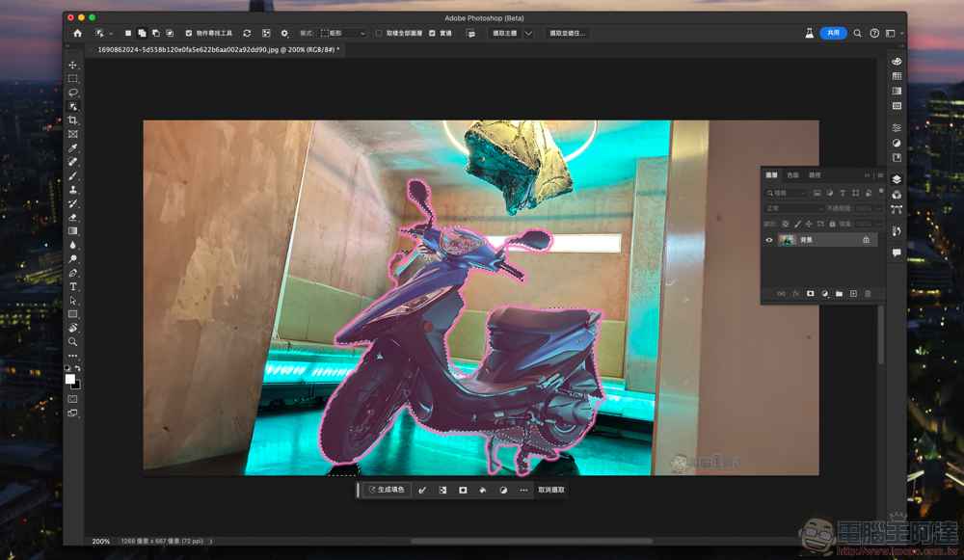Screen dimensions: 964x560
Task: Click the trash icon to delete layer
Action: [868, 294]
